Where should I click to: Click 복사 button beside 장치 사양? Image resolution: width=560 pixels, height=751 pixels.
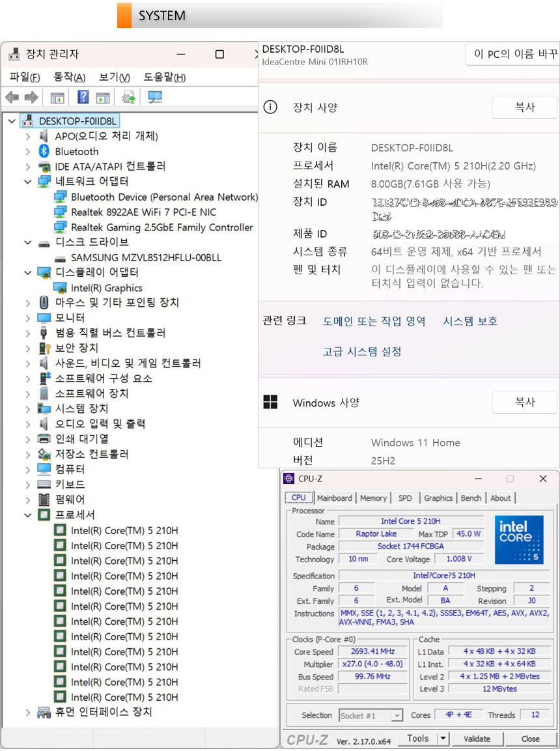pyautogui.click(x=524, y=107)
